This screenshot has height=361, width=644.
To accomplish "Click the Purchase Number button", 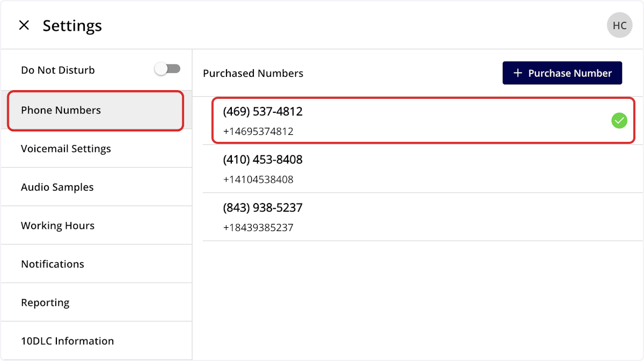I will coord(562,73).
